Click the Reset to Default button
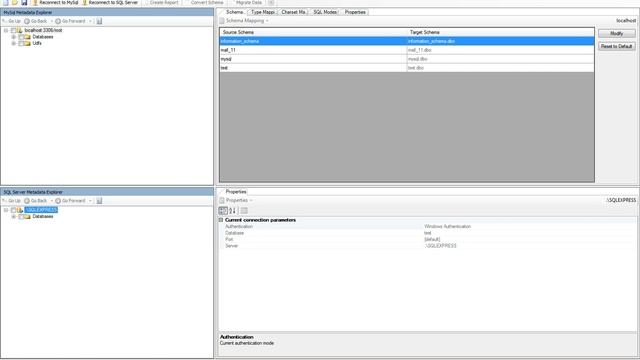Viewport: 640px width, 360px height. coord(616,46)
